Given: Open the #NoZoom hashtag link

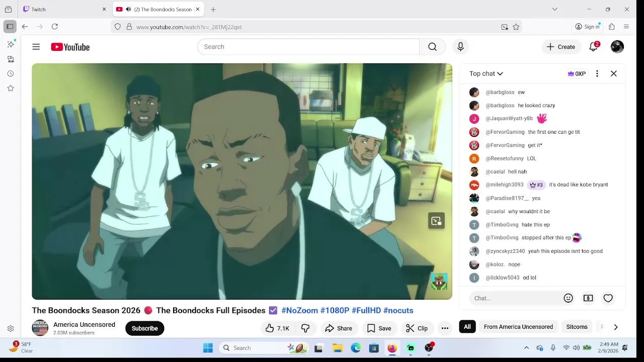Looking at the screenshot, I should pyautogui.click(x=299, y=311).
